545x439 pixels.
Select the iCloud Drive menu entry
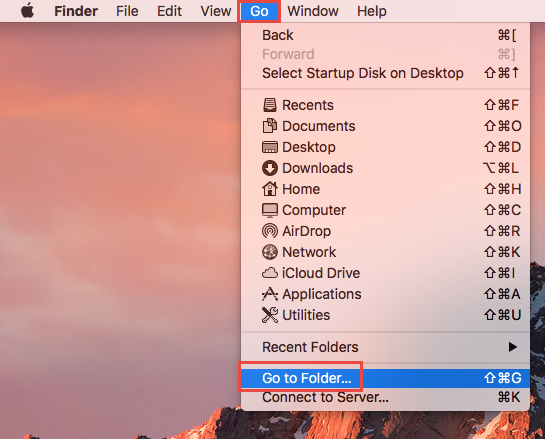click(x=385, y=273)
